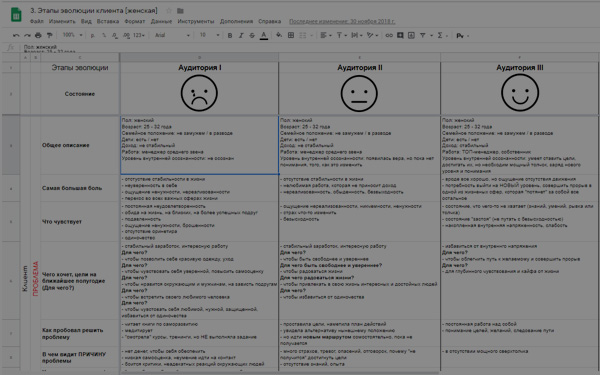Select the Paint format tool
Image resolution: width=600 pixels, height=375 pixels.
49,35
